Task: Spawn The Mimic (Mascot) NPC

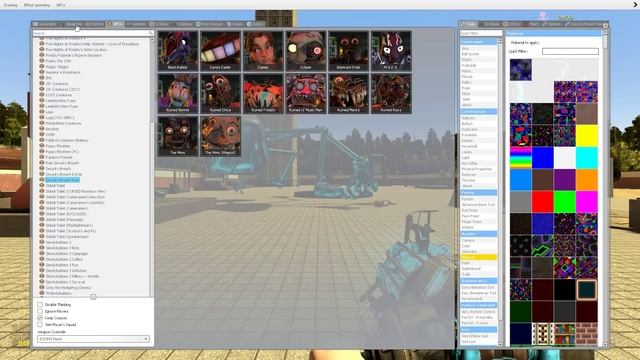Action: point(220,136)
